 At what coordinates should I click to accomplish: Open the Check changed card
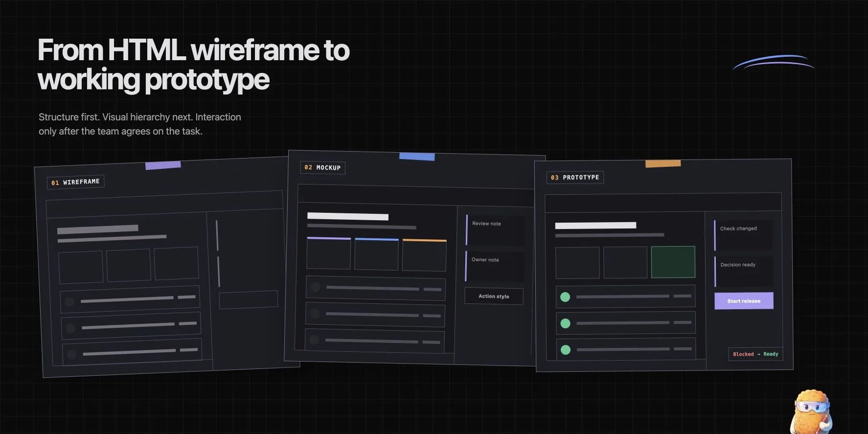tap(744, 235)
